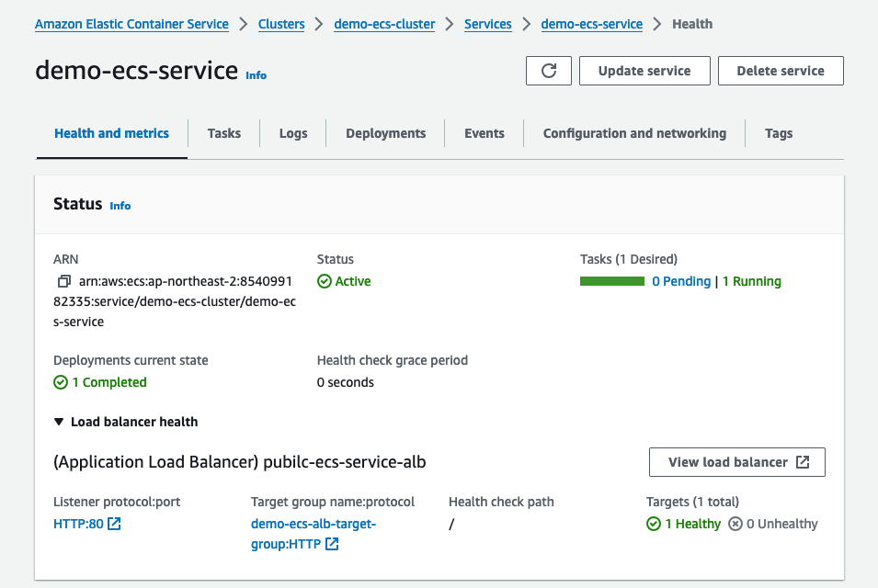Viewport: 878px width, 588px height.
Task: Click the Targets (1 total) label
Action: 692,502
